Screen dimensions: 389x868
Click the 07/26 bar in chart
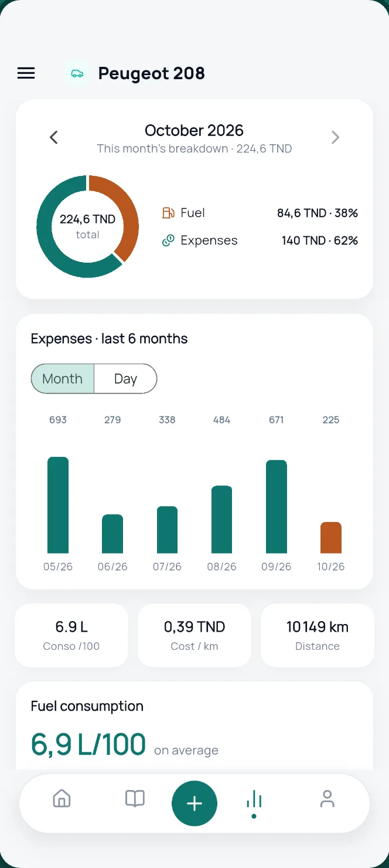(167, 530)
